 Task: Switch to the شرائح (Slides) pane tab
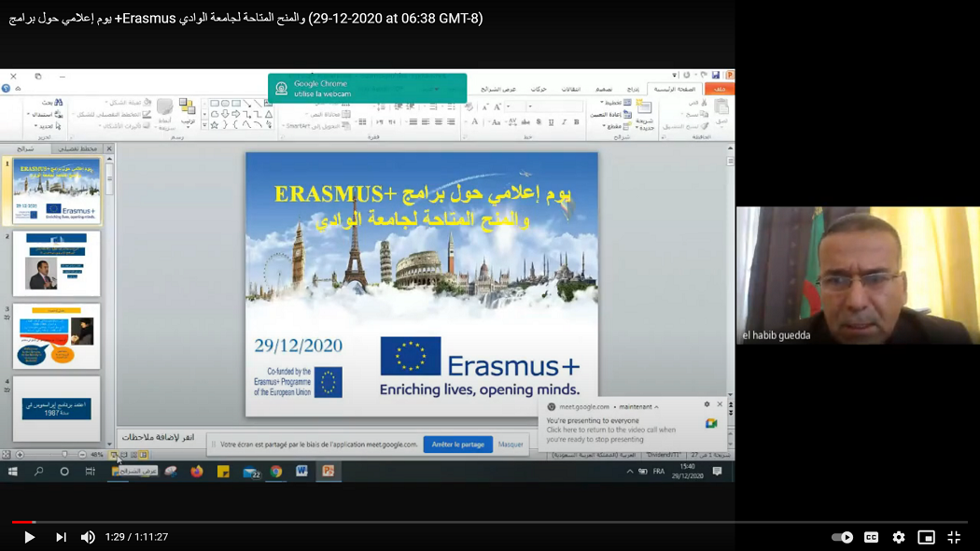click(x=25, y=148)
